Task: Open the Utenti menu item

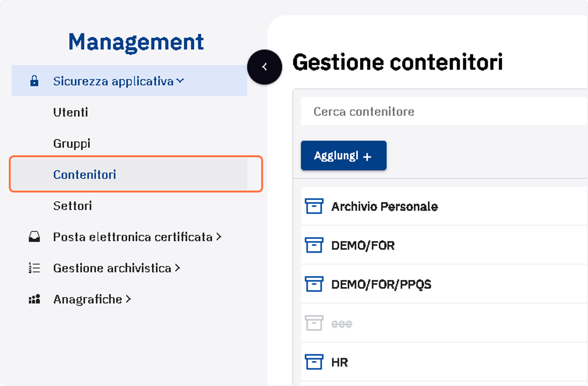Action: click(x=71, y=112)
